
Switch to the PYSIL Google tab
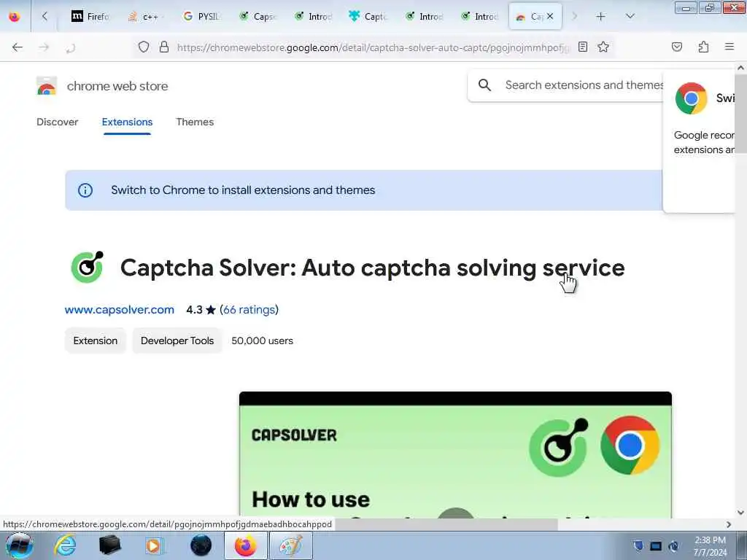coord(201,17)
